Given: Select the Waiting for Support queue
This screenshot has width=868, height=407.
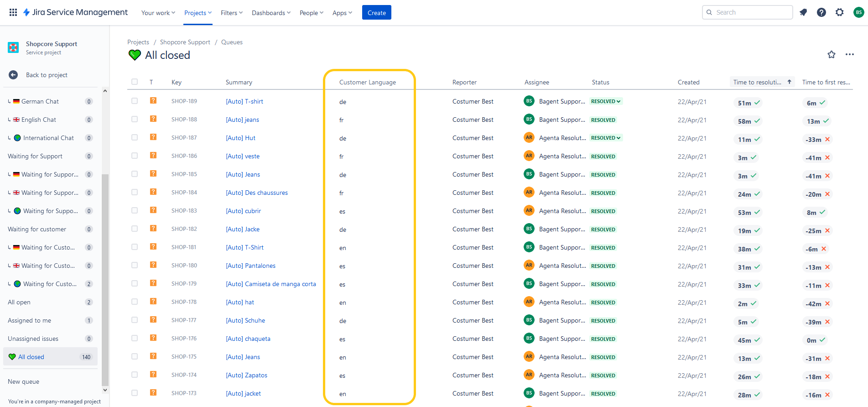Looking at the screenshot, I should pyautogui.click(x=50, y=156).
